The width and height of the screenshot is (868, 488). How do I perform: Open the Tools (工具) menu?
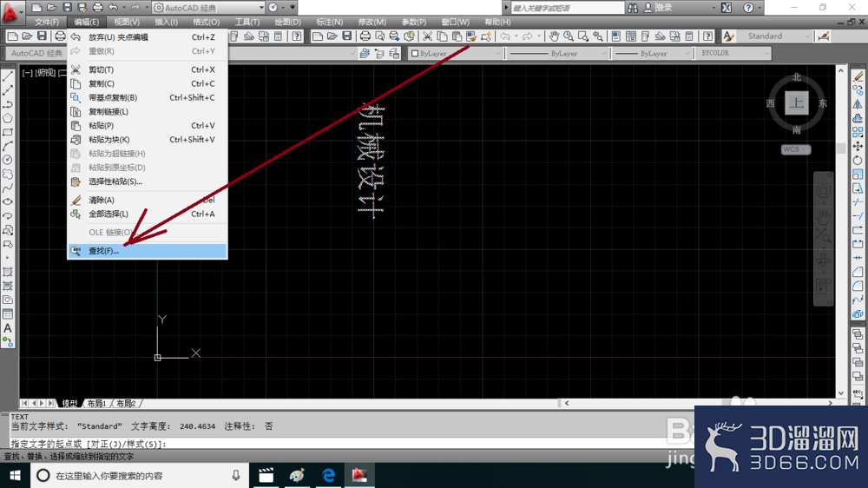click(247, 23)
